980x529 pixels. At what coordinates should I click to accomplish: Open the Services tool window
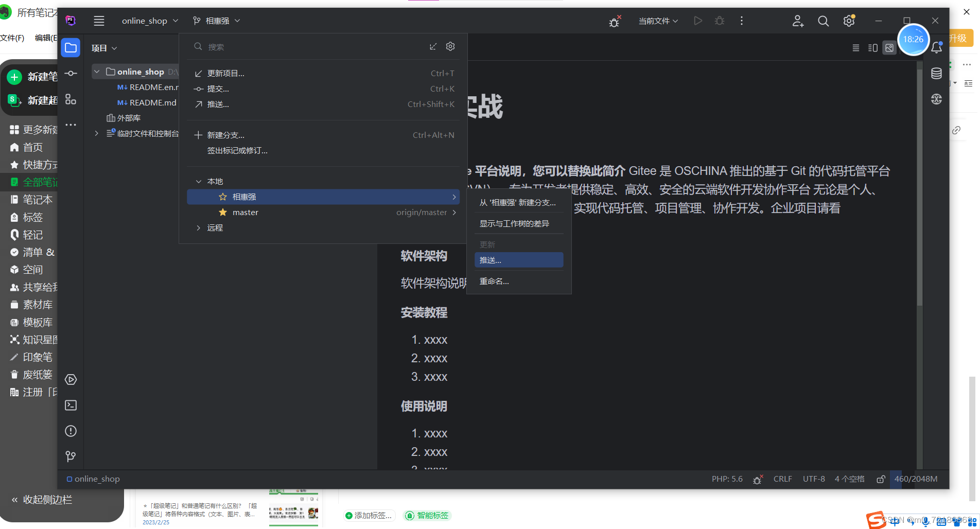(71, 379)
